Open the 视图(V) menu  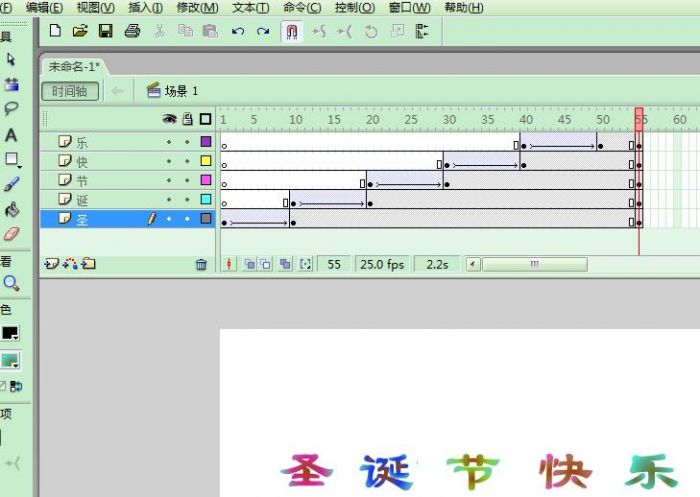(x=96, y=8)
